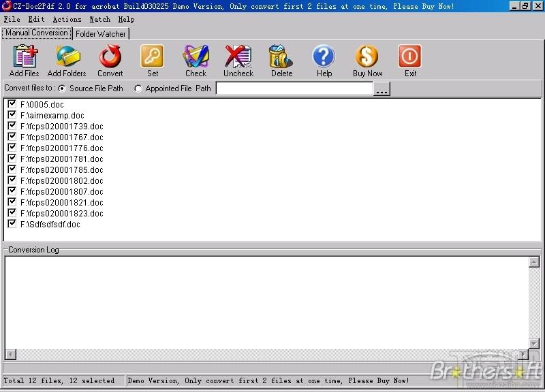Switch to the Folder Watcher tab

point(101,34)
